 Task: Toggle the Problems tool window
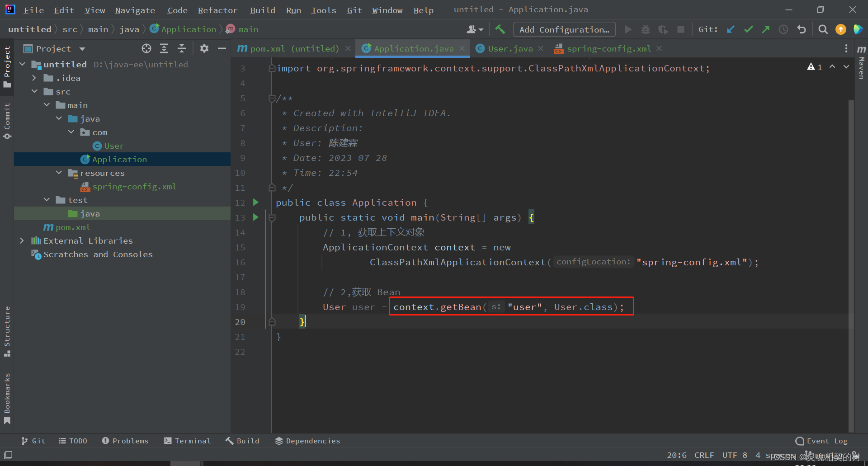(x=125, y=441)
